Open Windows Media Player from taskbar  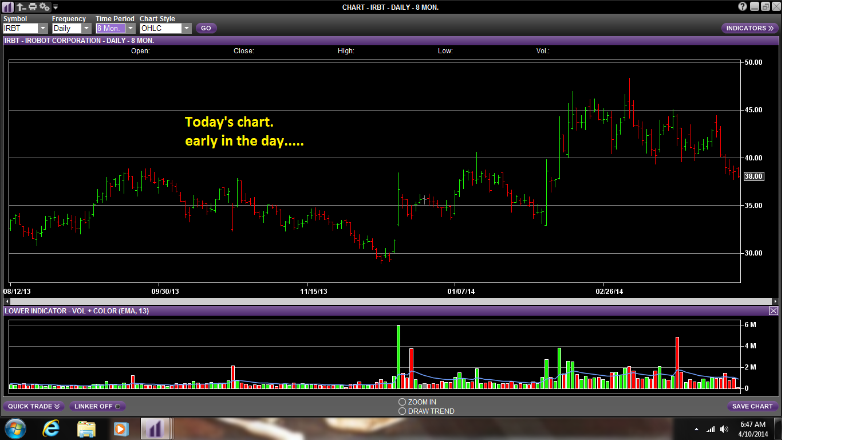point(120,429)
